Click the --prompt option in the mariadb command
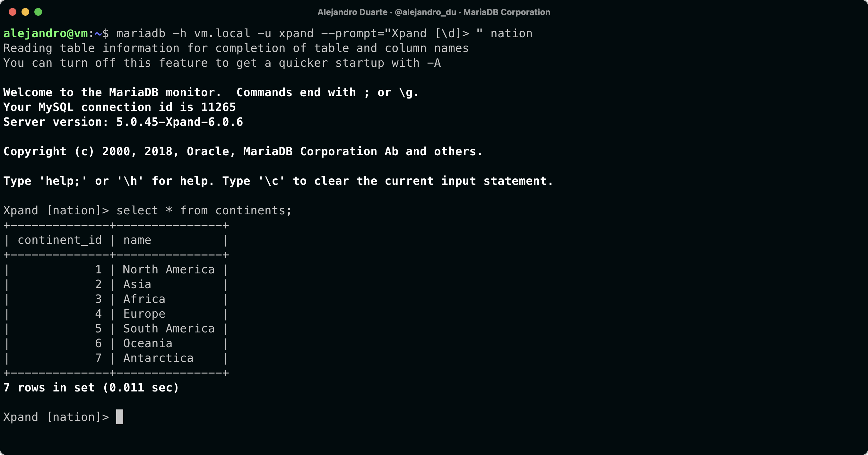This screenshot has width=868, height=455. tap(395, 33)
